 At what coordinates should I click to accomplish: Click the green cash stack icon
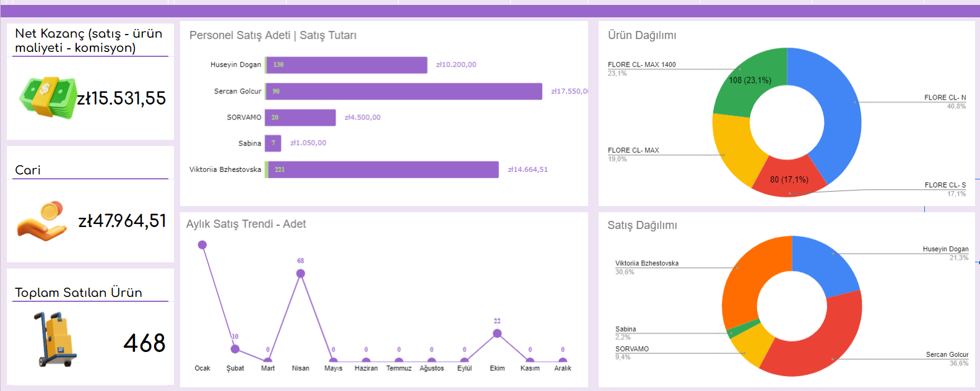pyautogui.click(x=47, y=98)
